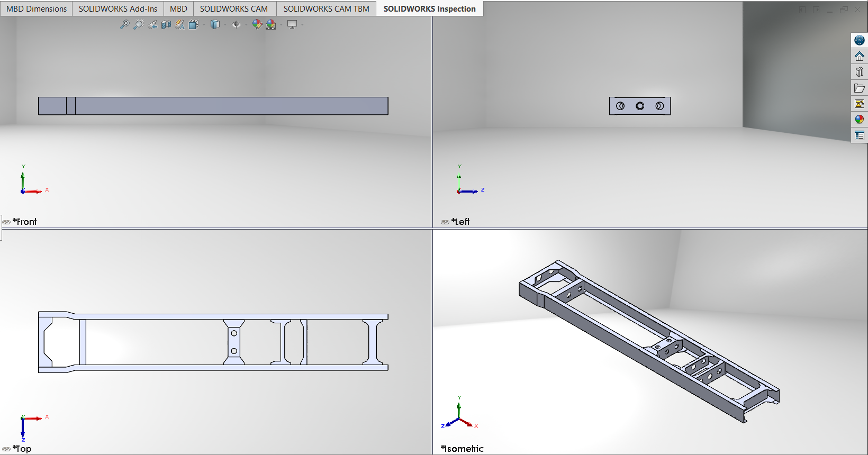Viewport: 868px width, 455px height.
Task: Toggle the Section View tool
Action: click(x=166, y=24)
